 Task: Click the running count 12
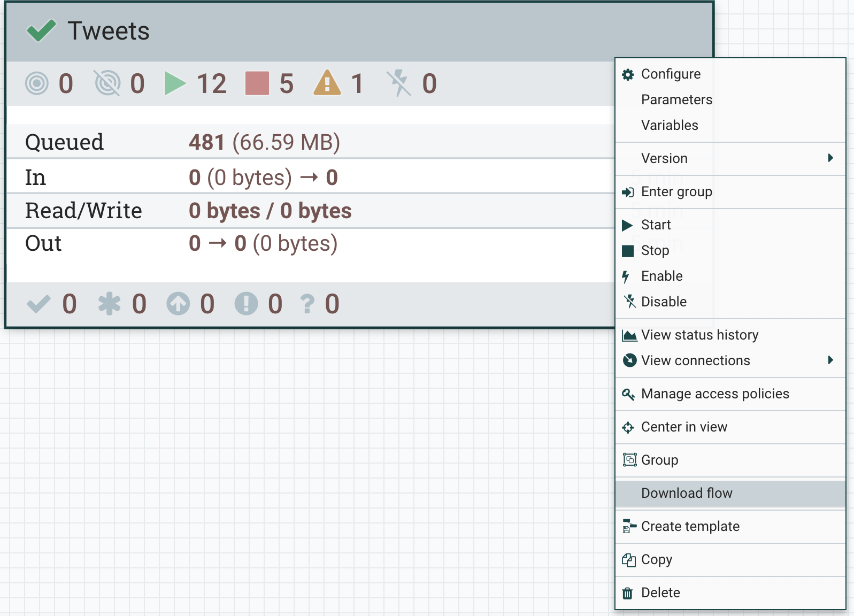tap(212, 84)
